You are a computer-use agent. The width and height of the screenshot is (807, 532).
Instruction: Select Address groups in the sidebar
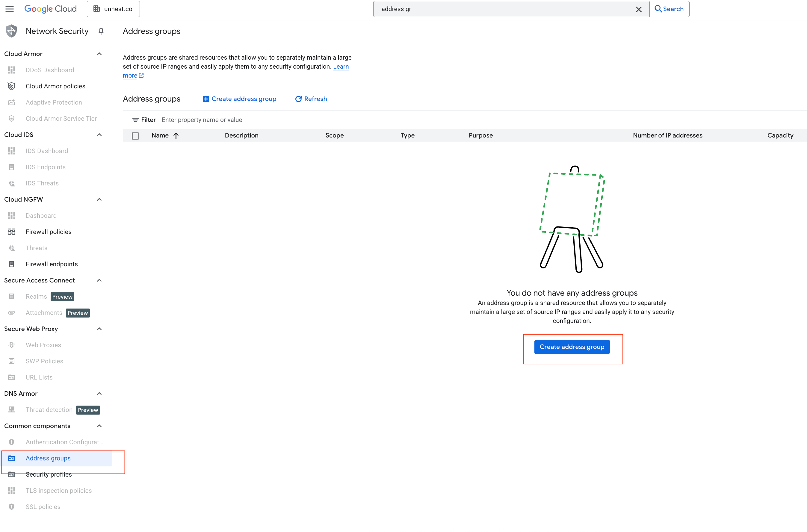coord(48,458)
